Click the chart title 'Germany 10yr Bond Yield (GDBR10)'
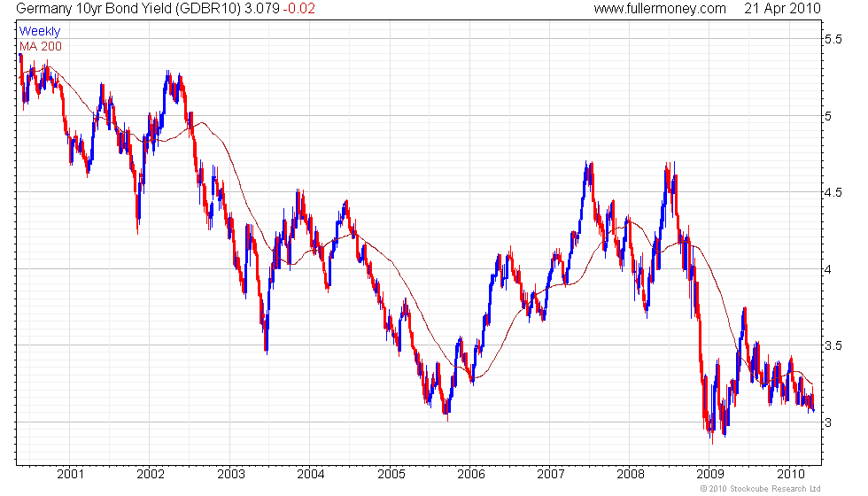Viewport: 868px width, 496px height. click(128, 9)
